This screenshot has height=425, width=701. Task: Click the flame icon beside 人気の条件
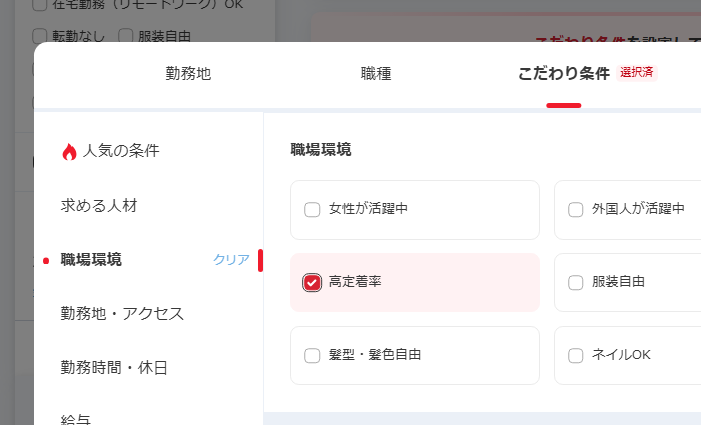[x=69, y=152]
